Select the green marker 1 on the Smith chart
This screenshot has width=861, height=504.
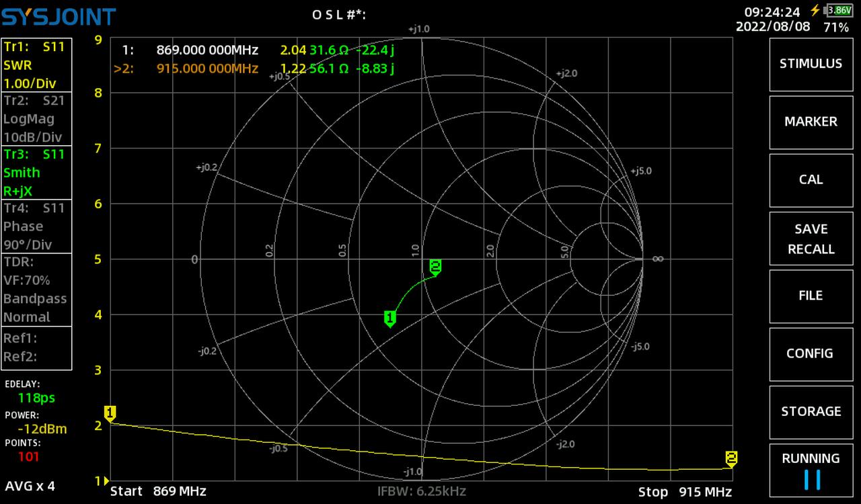coord(389,318)
